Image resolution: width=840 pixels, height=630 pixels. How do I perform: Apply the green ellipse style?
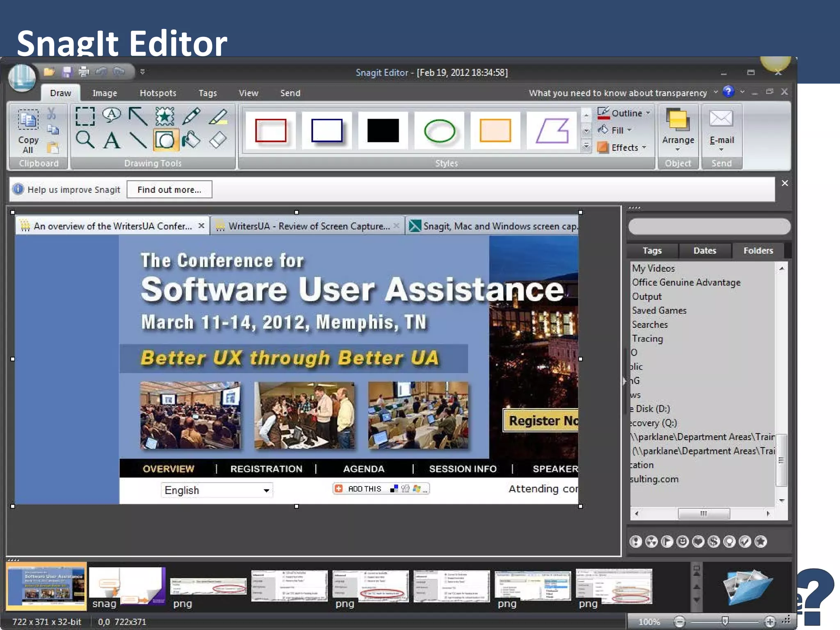click(439, 130)
